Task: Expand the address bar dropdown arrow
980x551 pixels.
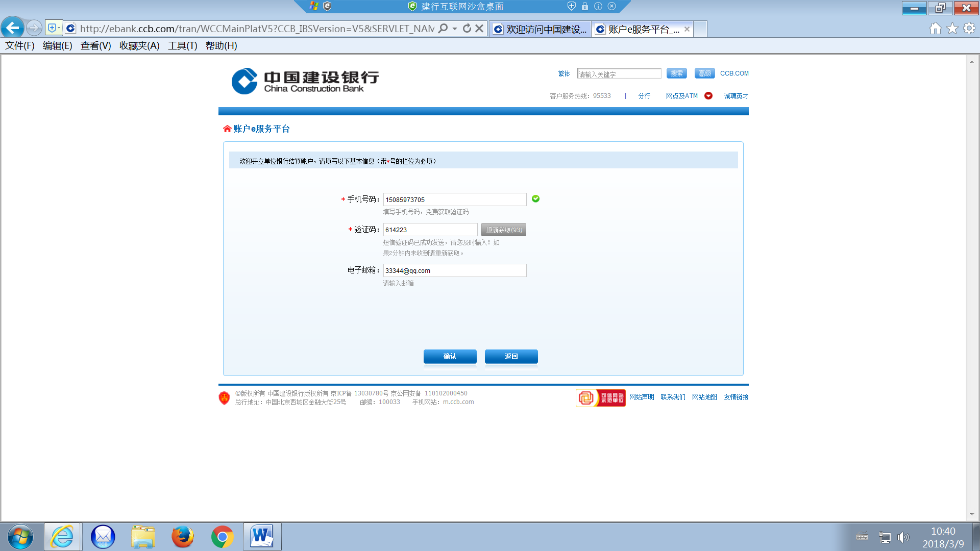Action: tap(455, 29)
